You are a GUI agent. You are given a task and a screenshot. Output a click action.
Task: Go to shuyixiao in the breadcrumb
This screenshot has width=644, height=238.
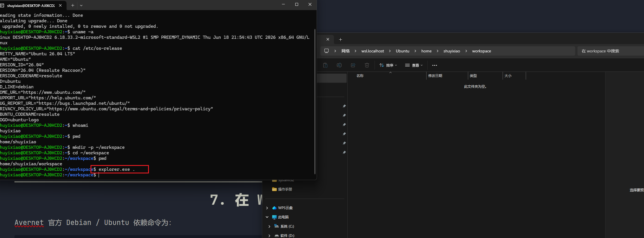tap(452, 51)
